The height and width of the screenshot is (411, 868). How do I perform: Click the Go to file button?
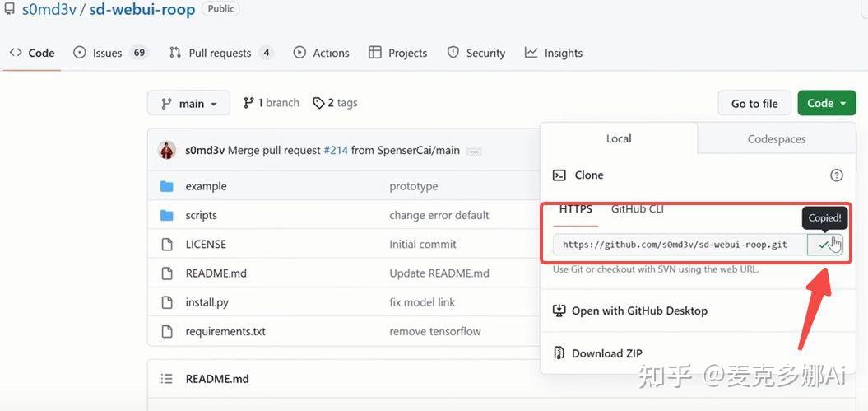[754, 103]
